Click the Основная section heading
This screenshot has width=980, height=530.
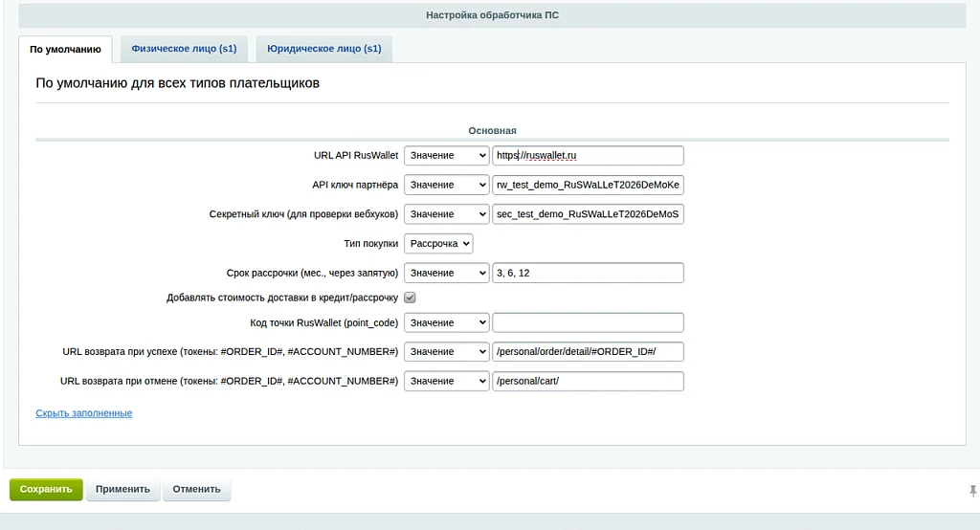(493, 131)
